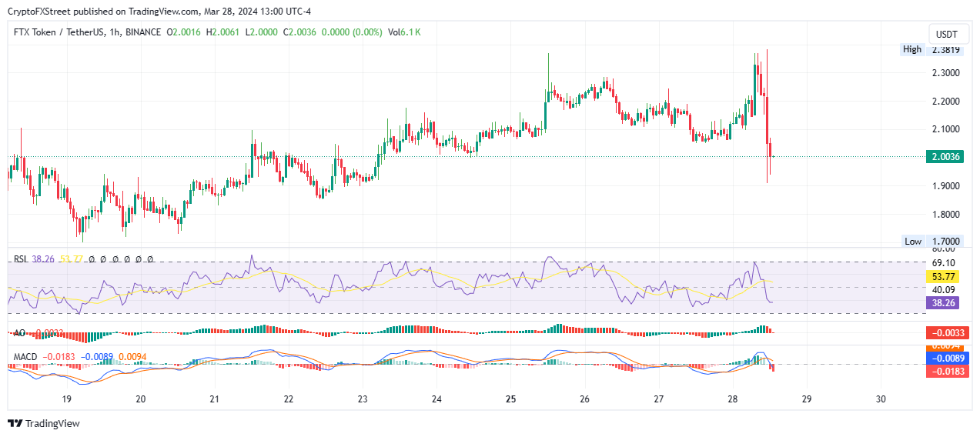Click the purple 38.26 RSI axis tag
Screen dimensions: 980x437
[x=943, y=303]
